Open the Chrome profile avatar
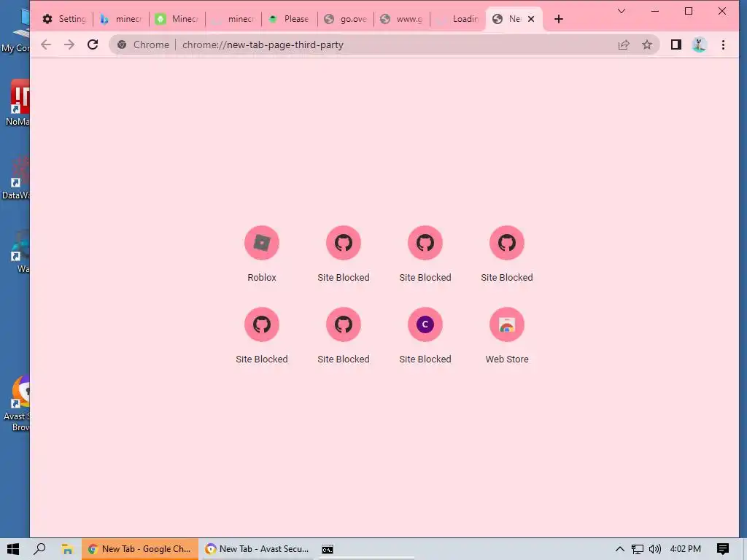The height and width of the screenshot is (560, 747). (x=699, y=44)
